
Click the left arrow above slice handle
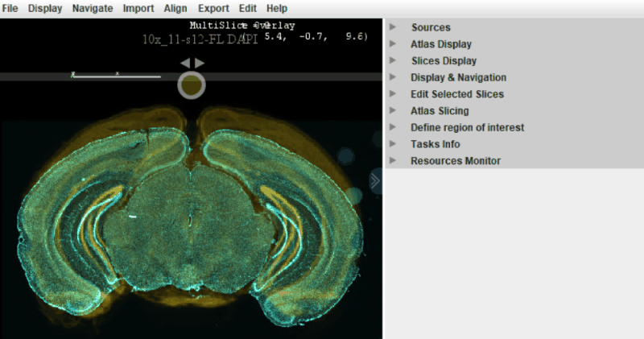(185, 63)
